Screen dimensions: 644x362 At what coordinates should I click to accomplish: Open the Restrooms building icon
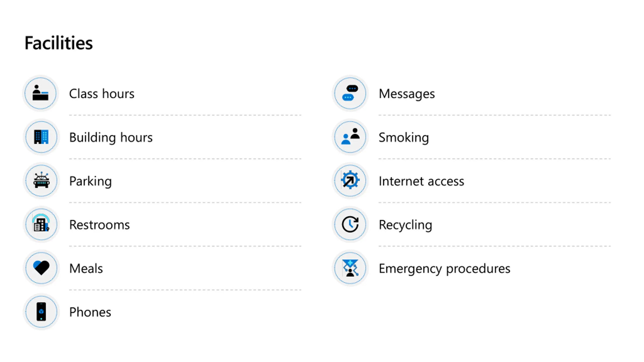41,223
